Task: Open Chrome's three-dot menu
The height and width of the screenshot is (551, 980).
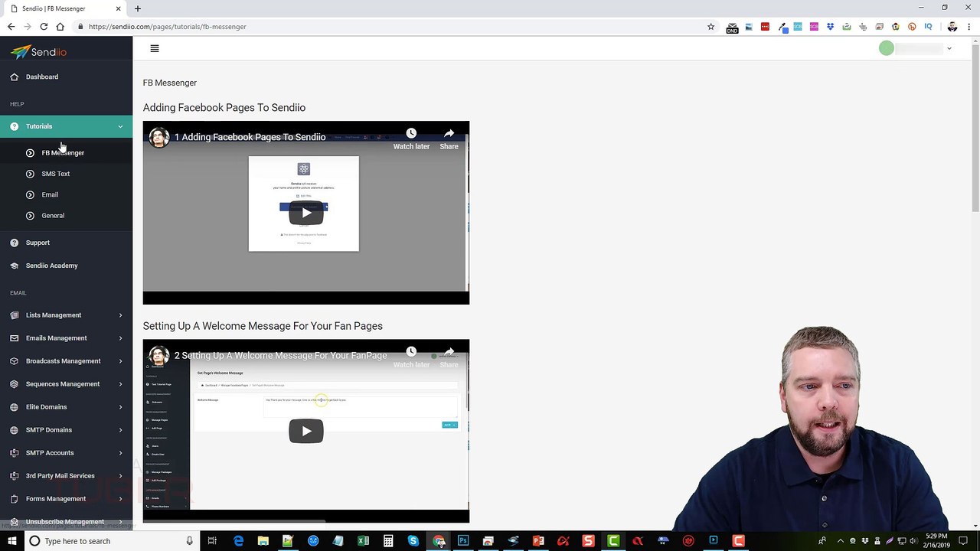Action: (x=969, y=27)
